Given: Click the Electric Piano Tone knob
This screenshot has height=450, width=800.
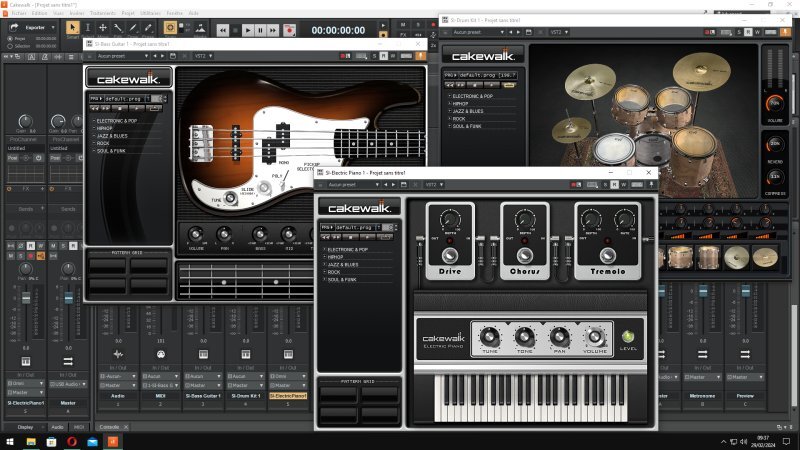Looking at the screenshot, I should [524, 337].
